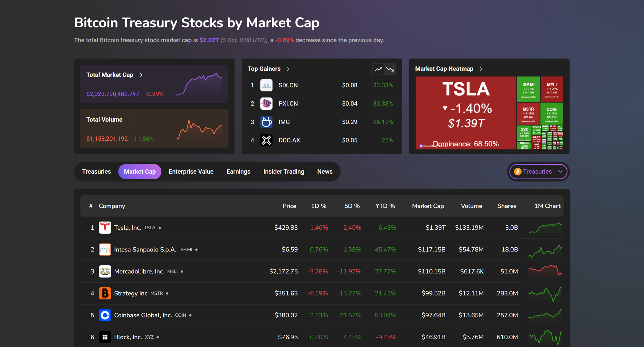The width and height of the screenshot is (644, 347).
Task: Open the Treasuries dropdown at top right
Action: (538, 171)
